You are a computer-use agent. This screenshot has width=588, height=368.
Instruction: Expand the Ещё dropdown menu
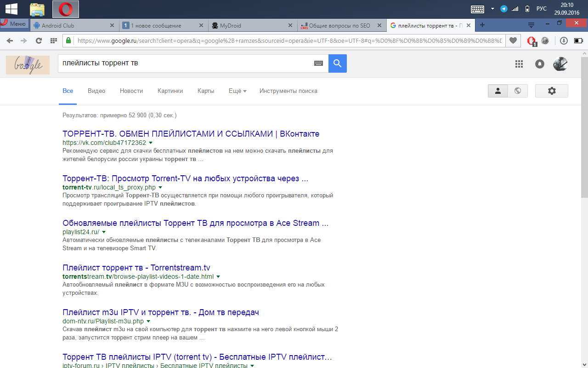point(237,91)
